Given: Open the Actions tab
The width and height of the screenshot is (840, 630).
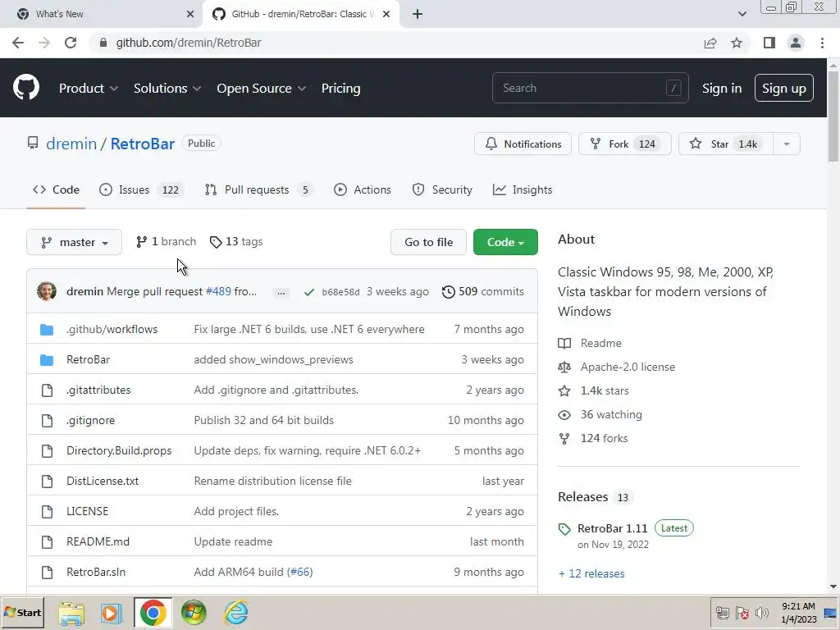Looking at the screenshot, I should tap(363, 189).
